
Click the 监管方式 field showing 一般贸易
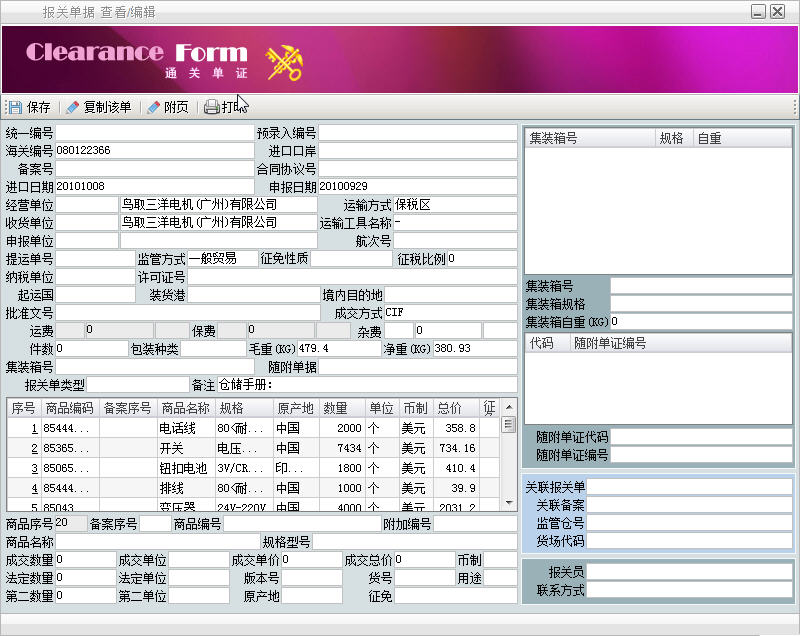tap(222, 259)
